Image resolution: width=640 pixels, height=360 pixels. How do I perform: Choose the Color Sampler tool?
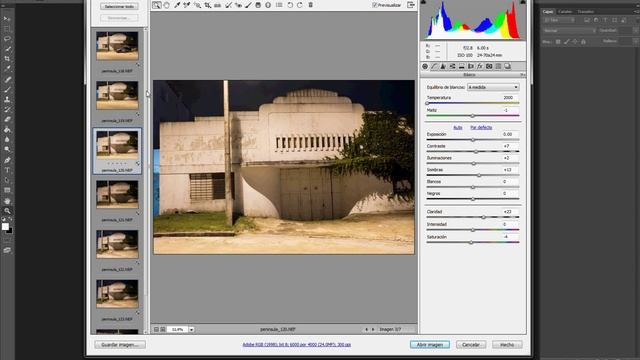click(x=187, y=5)
